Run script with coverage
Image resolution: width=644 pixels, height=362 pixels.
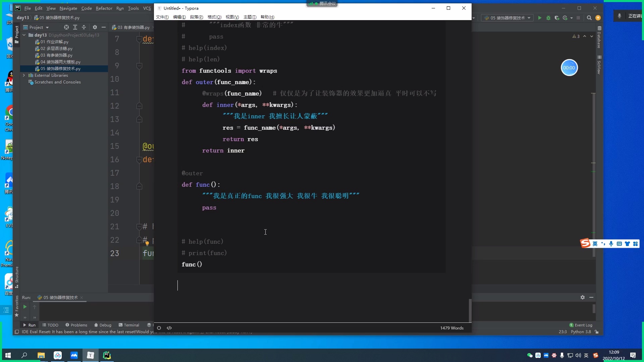[x=557, y=18]
